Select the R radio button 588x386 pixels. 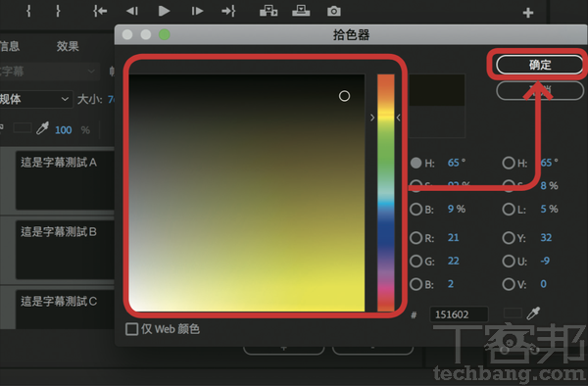coord(416,238)
